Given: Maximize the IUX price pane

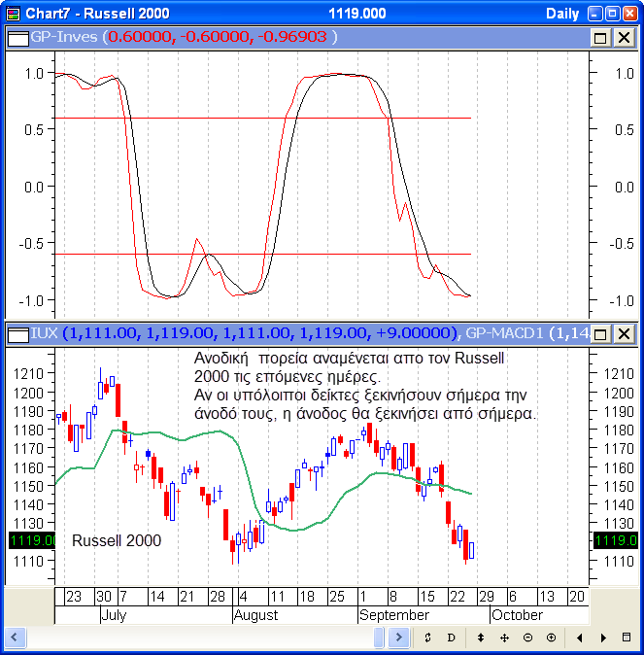Looking at the screenshot, I should click(x=600, y=335).
